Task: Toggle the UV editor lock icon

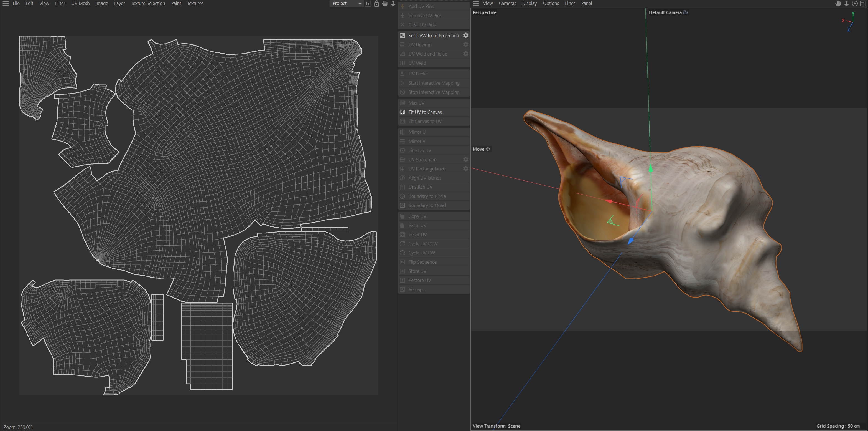Action: click(376, 3)
